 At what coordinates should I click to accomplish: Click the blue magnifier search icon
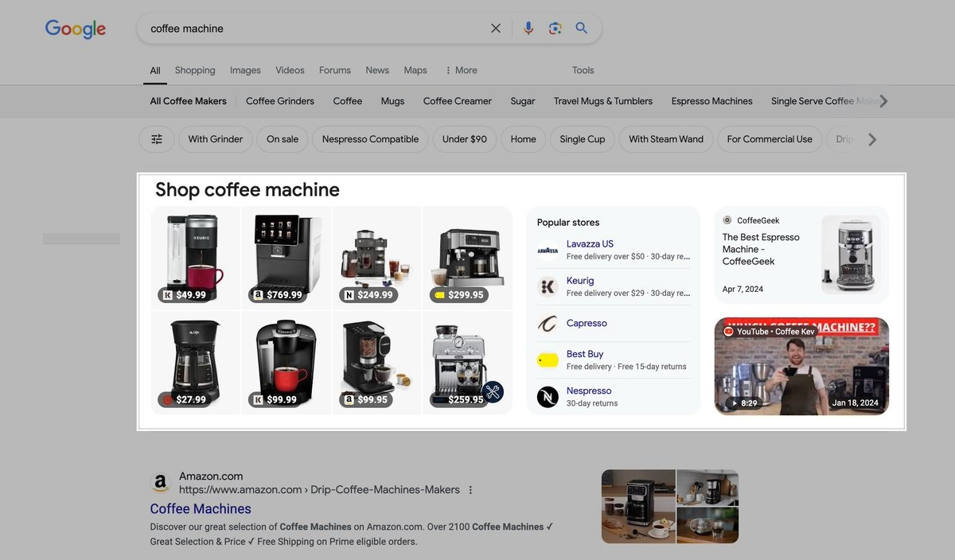click(x=582, y=28)
